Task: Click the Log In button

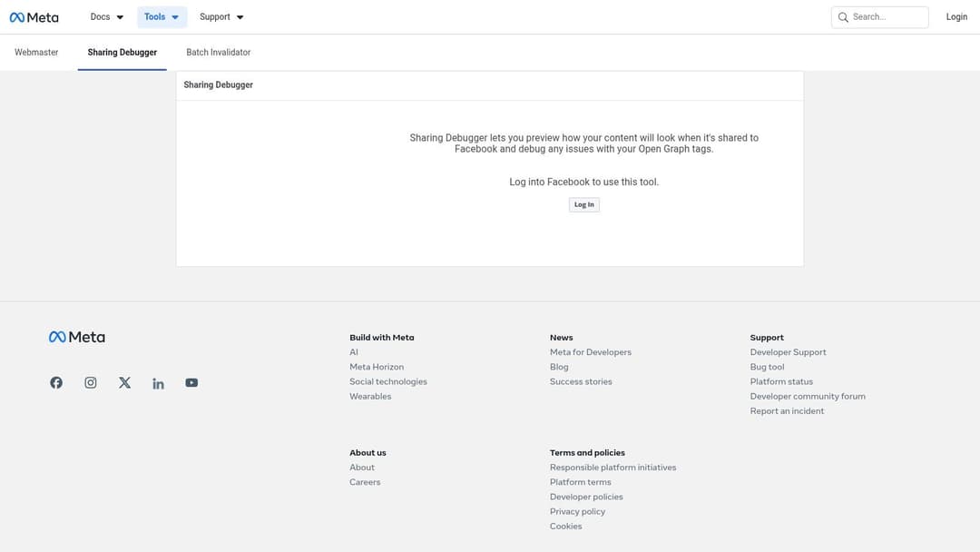Action: pos(584,204)
